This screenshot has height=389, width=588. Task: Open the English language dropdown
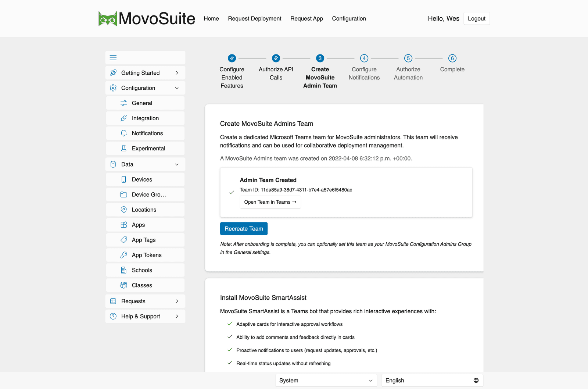pyautogui.click(x=432, y=381)
